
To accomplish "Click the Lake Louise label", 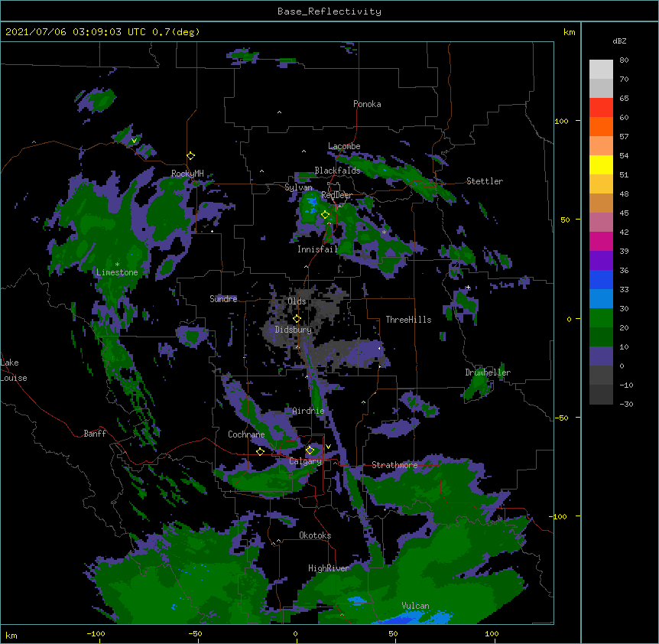I will (x=14, y=370).
